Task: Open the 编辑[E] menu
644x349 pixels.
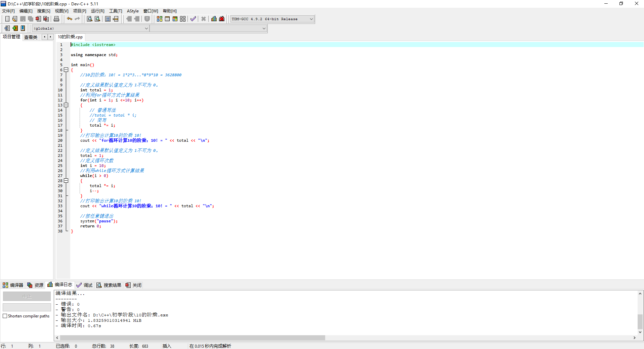Action: [26, 11]
